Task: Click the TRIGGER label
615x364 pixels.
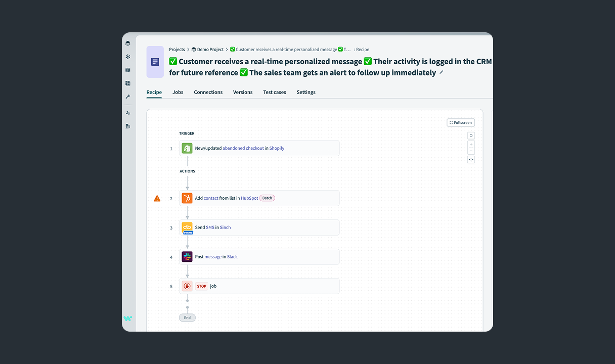Action: click(x=187, y=133)
